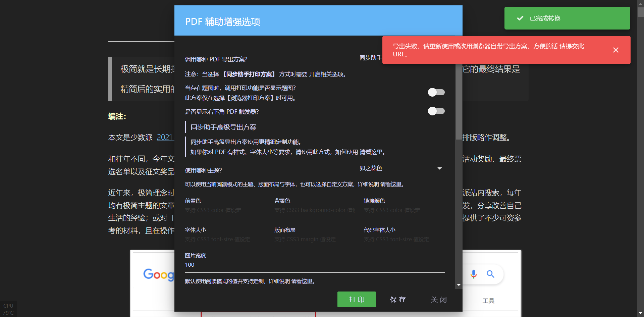Click the scroll-up arrow on the page scrollbar

[640, 3]
